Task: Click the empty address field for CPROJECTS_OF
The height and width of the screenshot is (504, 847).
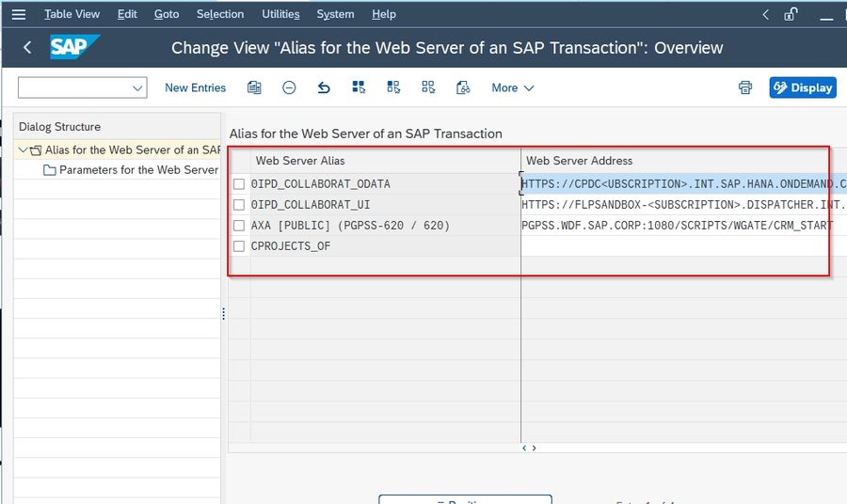Action: (684, 246)
